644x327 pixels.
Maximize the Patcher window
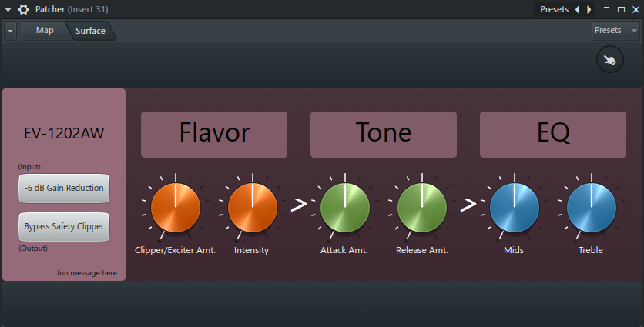click(622, 9)
